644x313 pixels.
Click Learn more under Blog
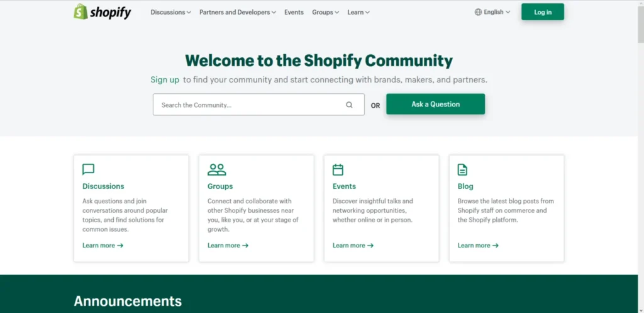(478, 246)
